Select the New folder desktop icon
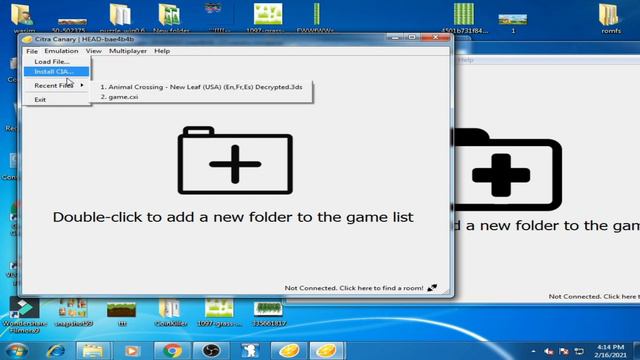This screenshot has width=640, height=360. click(171, 19)
